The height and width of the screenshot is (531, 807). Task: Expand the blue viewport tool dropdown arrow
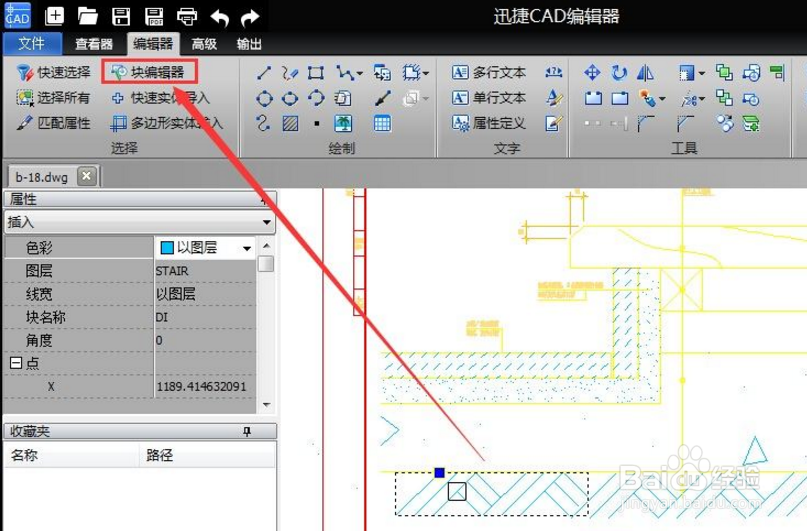point(701,74)
